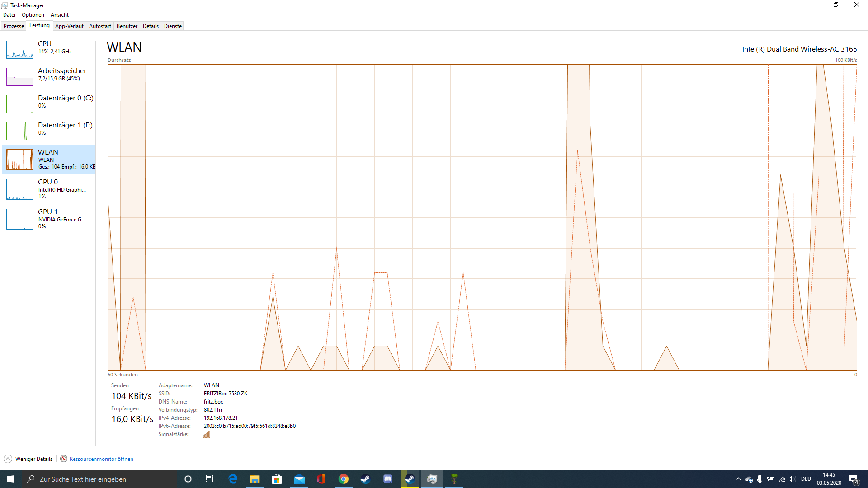This screenshot has width=868, height=488.
Task: Open the Autostart tab
Action: [100, 26]
